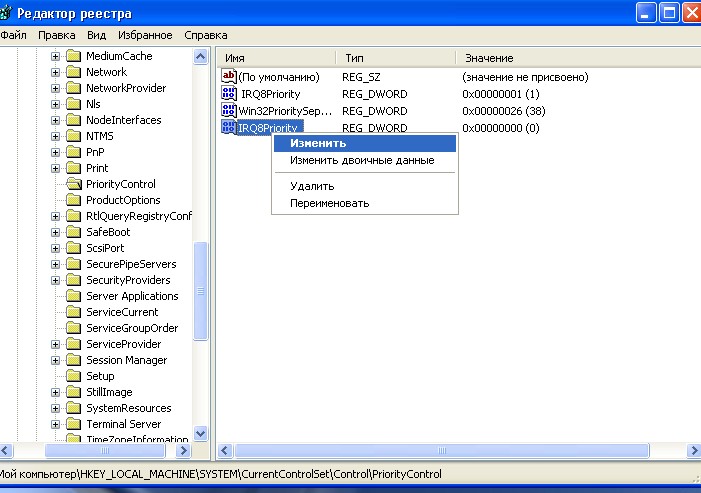Click the Network folder icon
Viewport: 701px width, 493px height.
74,72
